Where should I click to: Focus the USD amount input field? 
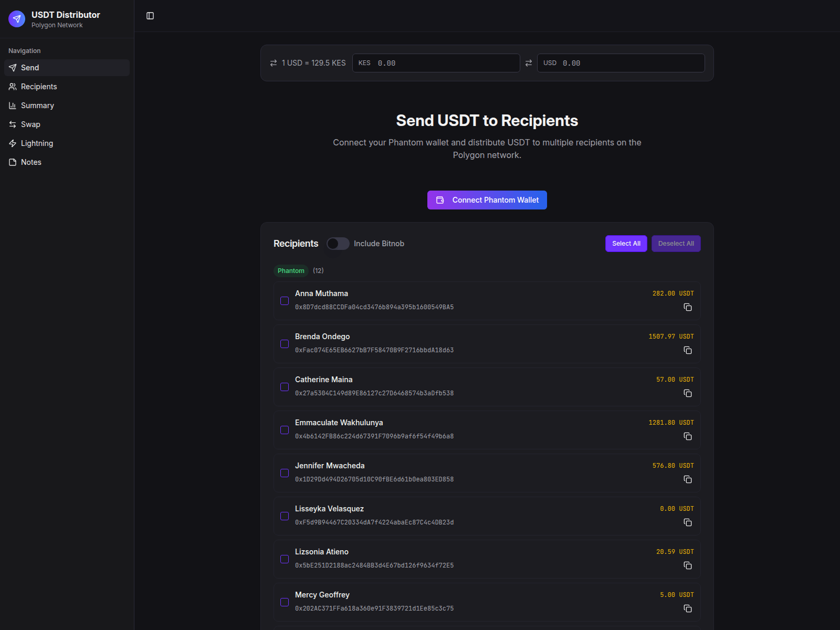click(x=621, y=63)
